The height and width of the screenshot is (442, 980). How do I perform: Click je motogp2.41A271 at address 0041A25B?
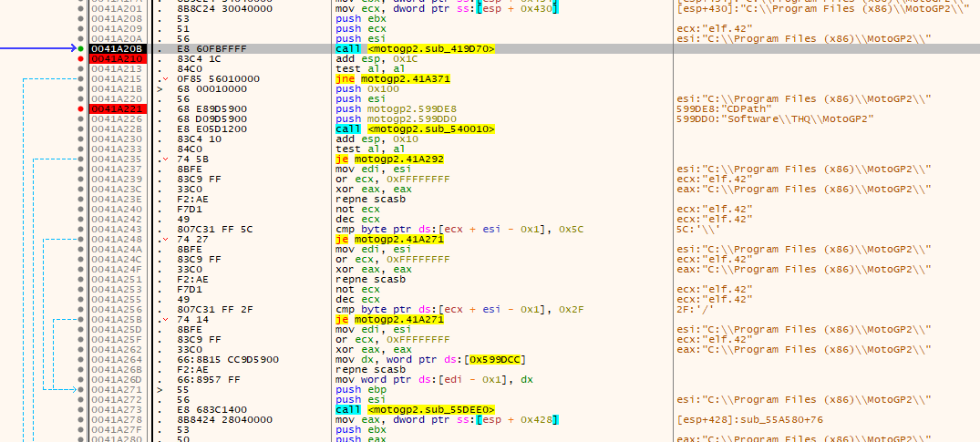tap(390, 319)
